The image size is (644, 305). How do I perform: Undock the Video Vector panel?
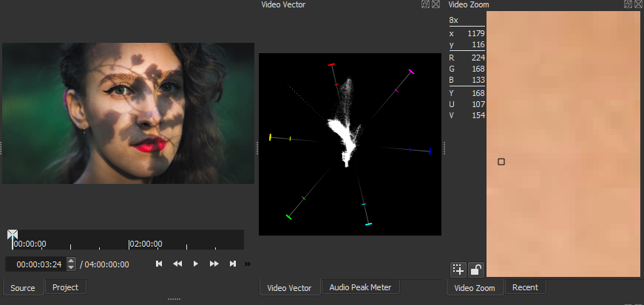[x=425, y=4]
